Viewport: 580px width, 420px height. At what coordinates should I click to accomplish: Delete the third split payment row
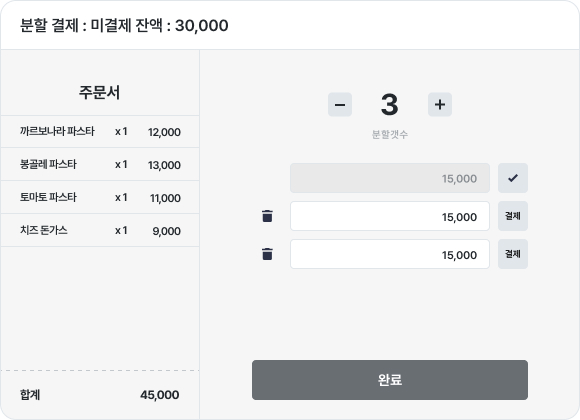(x=267, y=254)
